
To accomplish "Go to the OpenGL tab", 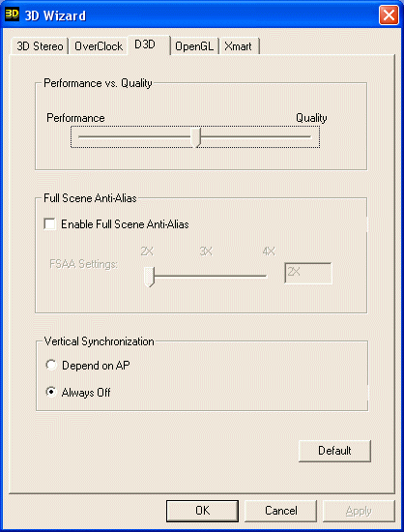I will (x=194, y=46).
